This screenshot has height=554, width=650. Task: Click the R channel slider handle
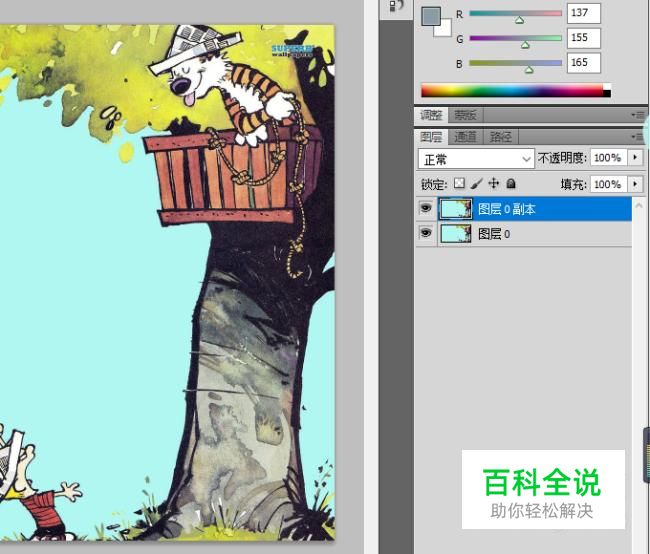coord(519,19)
